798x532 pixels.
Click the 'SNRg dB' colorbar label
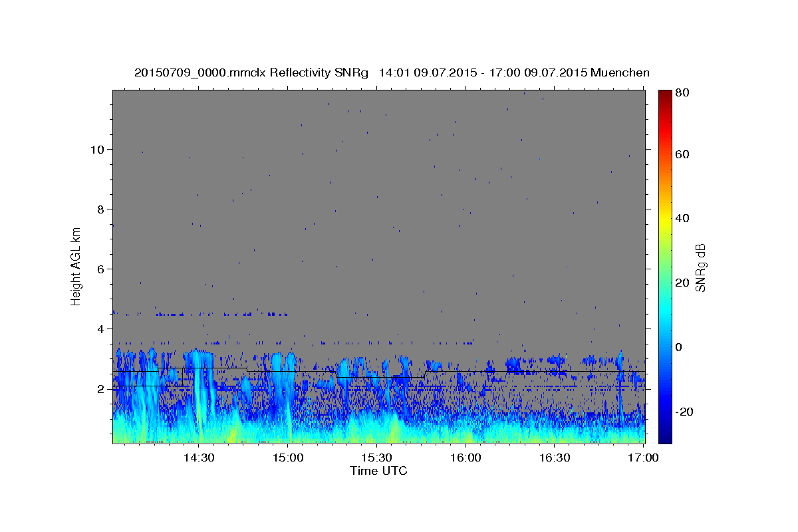(x=700, y=268)
